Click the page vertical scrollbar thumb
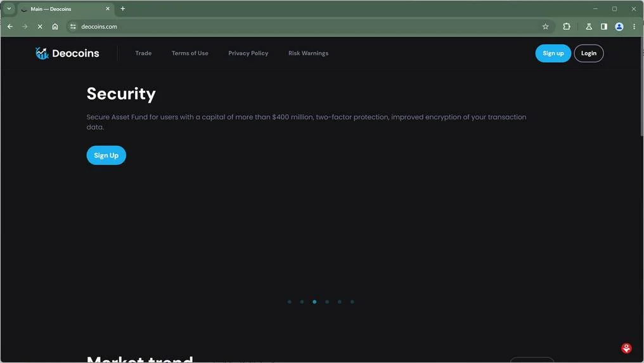Image resolution: width=644 pixels, height=363 pixels. point(642,86)
